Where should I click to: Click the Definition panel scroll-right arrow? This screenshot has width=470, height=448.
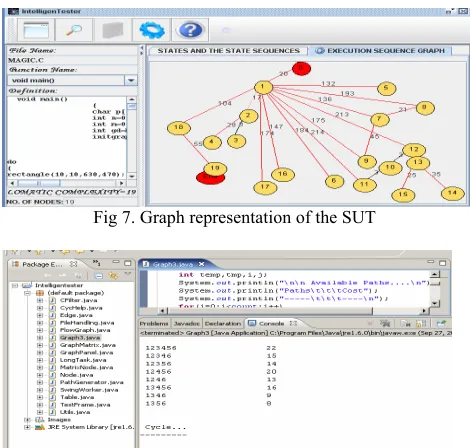122,183
